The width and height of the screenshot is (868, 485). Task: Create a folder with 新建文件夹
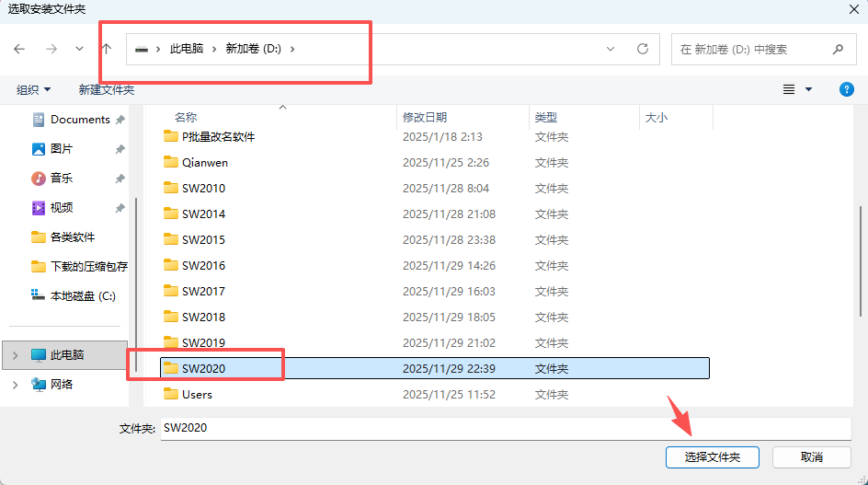coord(107,89)
